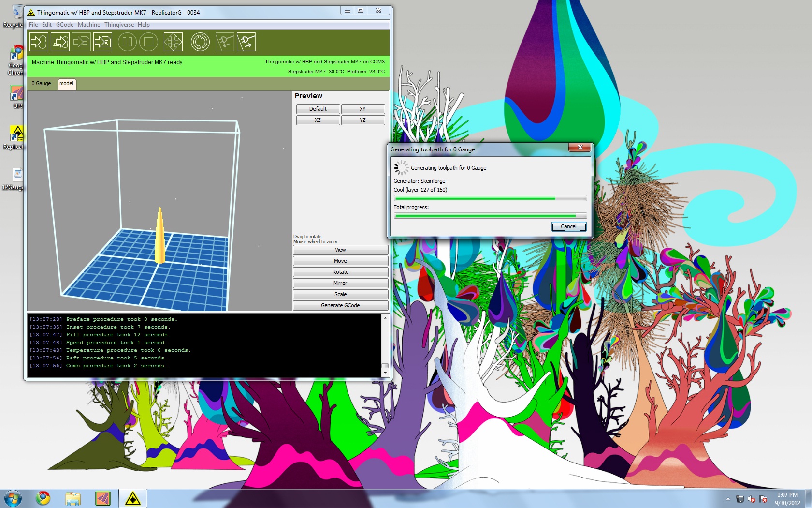Click the Total progress bar
The image size is (812, 508).
tap(491, 216)
